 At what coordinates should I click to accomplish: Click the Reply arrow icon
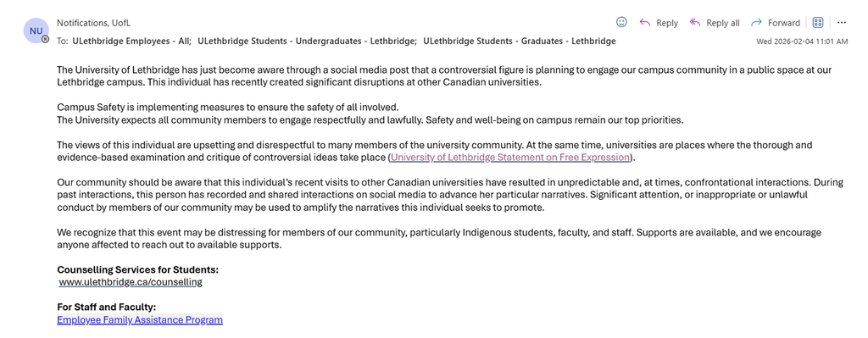coord(644,22)
